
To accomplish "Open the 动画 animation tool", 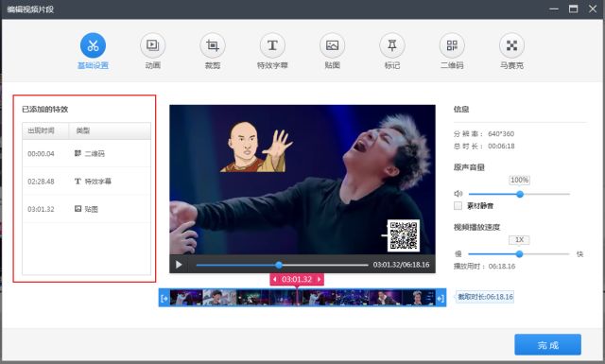I will click(153, 45).
